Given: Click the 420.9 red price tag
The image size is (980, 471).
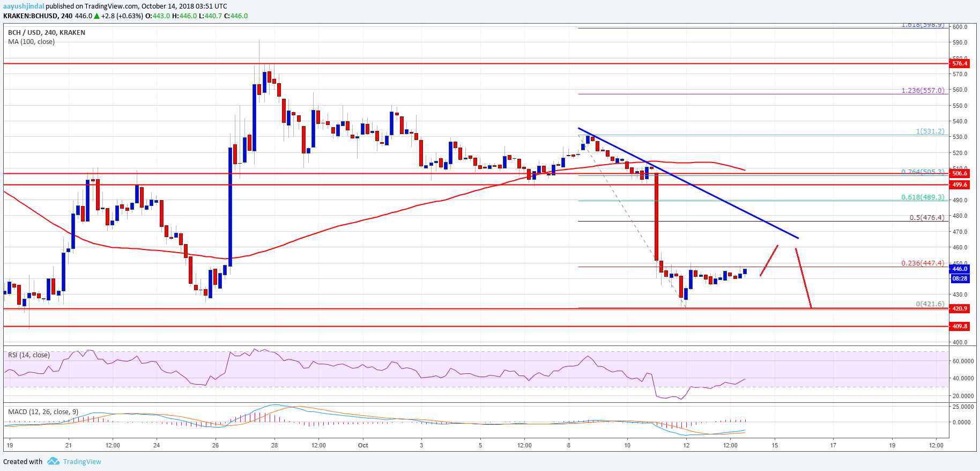Looking at the screenshot, I should point(959,308).
